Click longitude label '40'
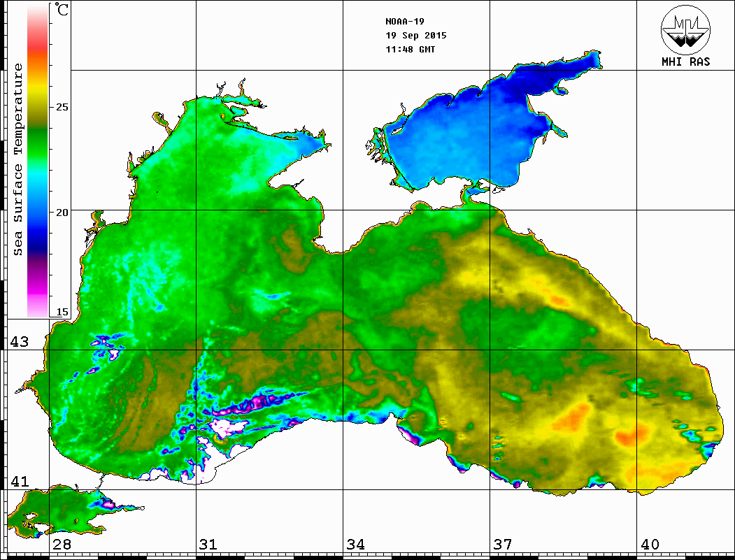 click(x=650, y=544)
